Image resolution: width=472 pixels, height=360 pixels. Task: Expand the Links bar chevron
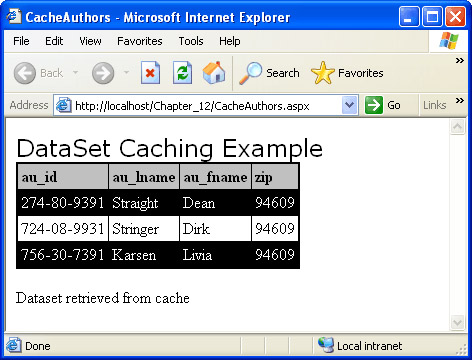(x=460, y=101)
